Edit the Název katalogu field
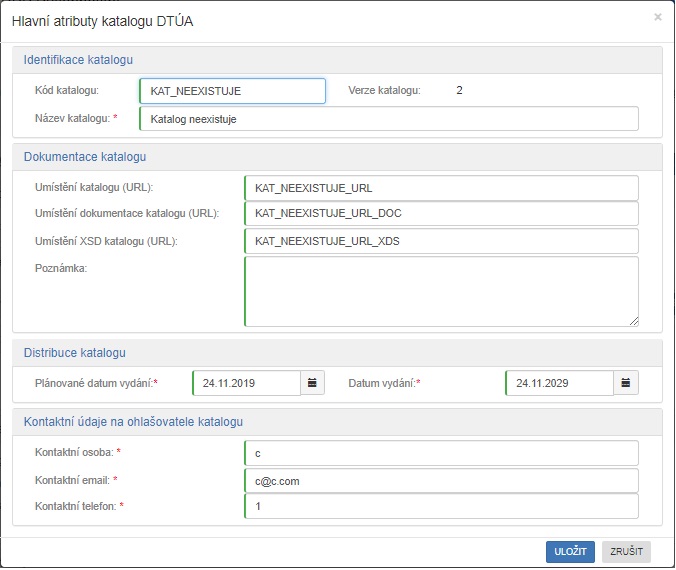 (389, 119)
